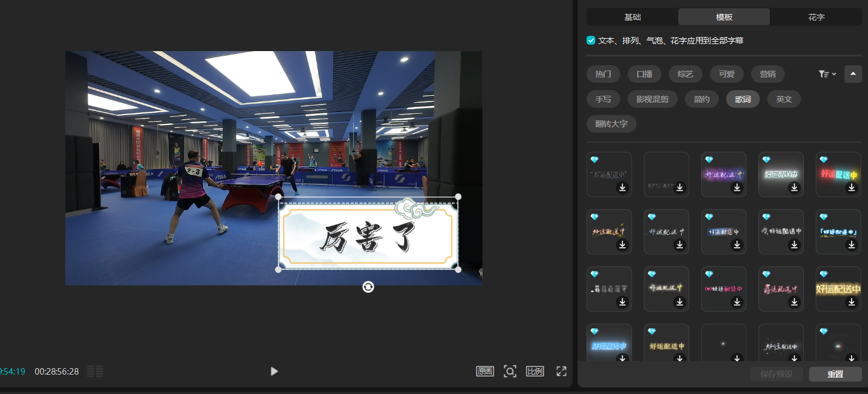Image resolution: width=868 pixels, height=394 pixels.
Task: Download the red-cyan neon 好运配送 template
Action: coord(852,188)
